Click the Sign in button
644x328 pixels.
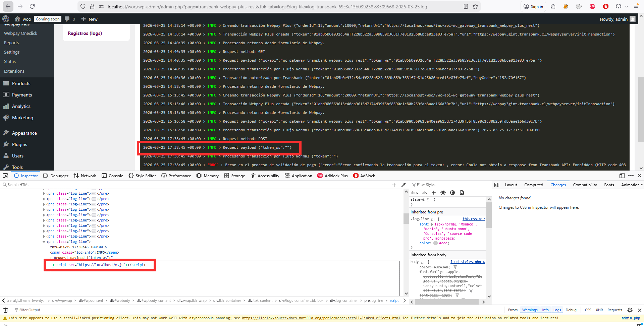click(533, 6)
